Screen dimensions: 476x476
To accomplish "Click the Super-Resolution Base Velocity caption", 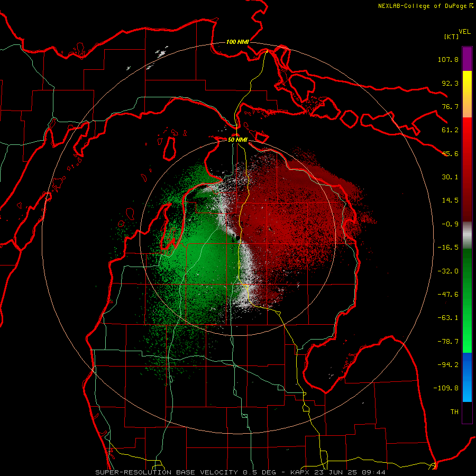I will tap(240, 472).
